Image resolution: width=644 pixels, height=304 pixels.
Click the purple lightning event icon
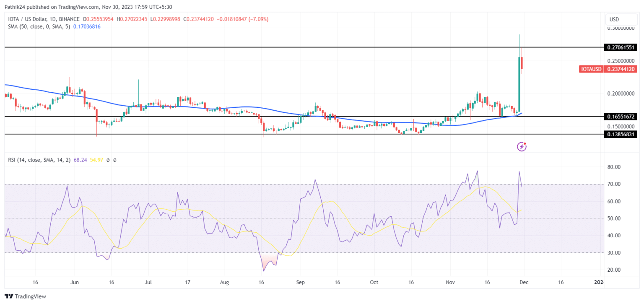pos(522,146)
